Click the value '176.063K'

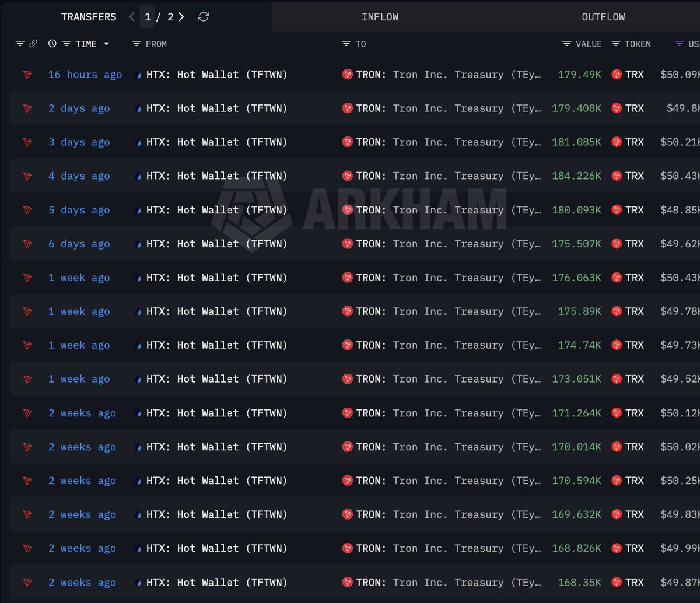[x=576, y=278]
